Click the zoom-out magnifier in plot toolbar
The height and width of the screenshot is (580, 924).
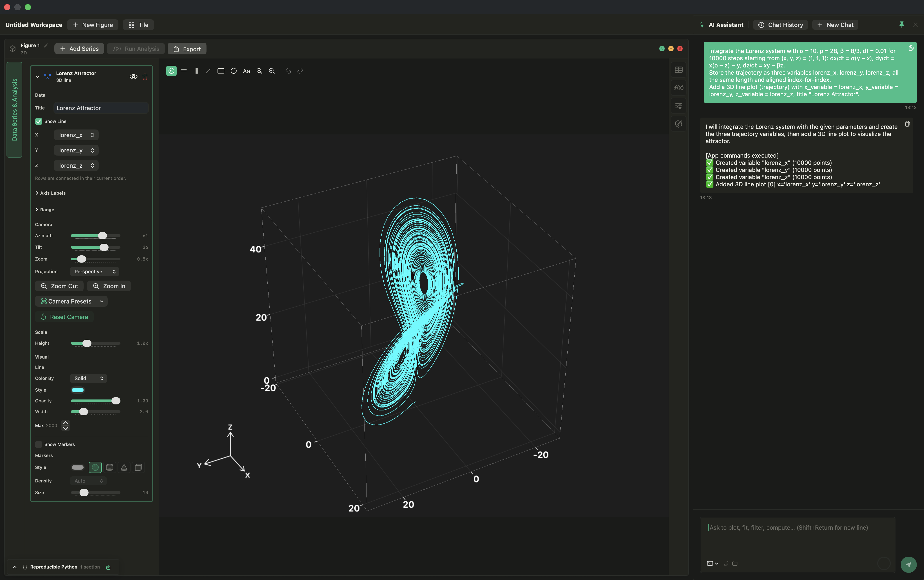tap(272, 71)
